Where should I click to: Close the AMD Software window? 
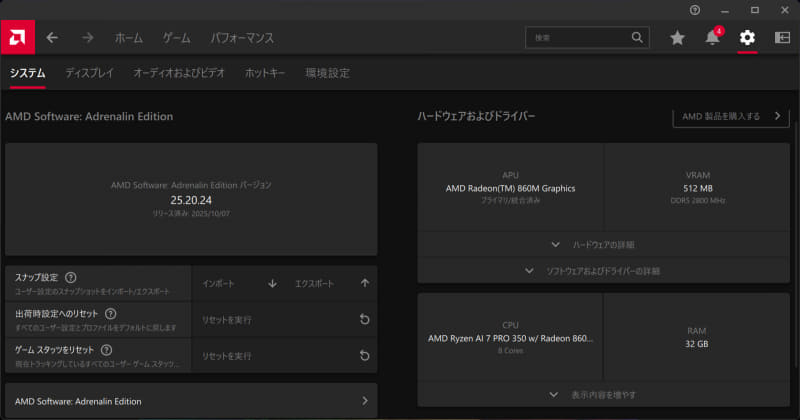785,10
